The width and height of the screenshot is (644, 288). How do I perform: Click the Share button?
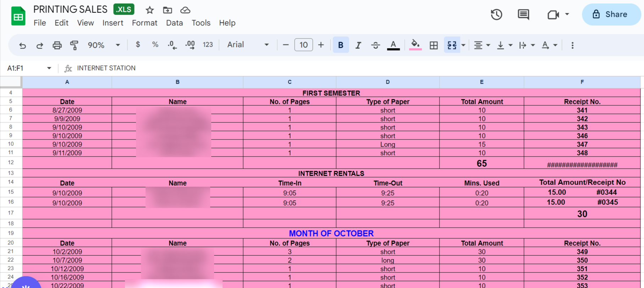[x=611, y=15]
